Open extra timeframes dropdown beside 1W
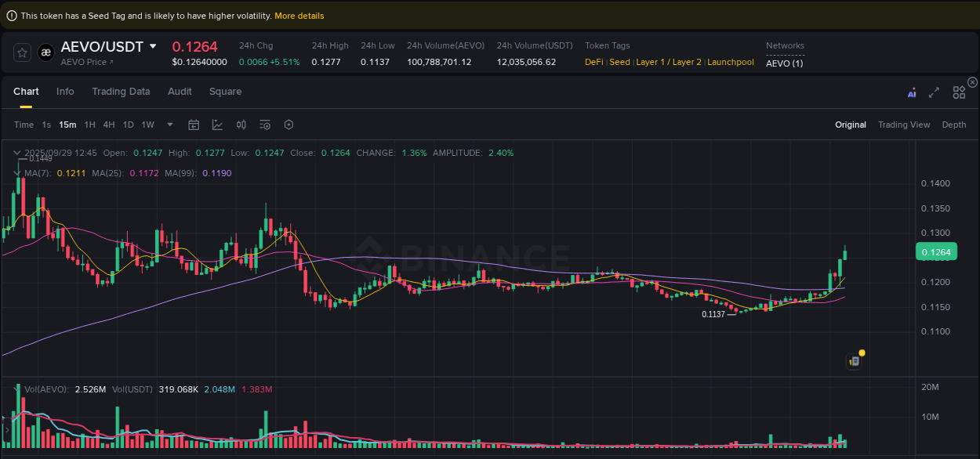 coord(169,125)
